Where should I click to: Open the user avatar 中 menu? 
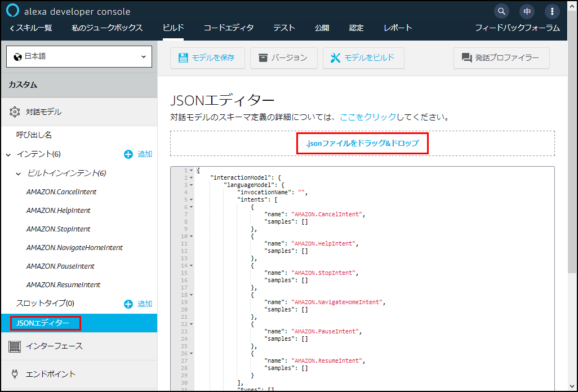527,11
